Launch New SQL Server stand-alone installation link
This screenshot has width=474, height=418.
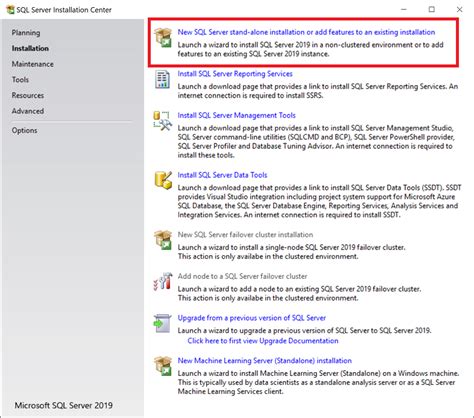point(306,32)
